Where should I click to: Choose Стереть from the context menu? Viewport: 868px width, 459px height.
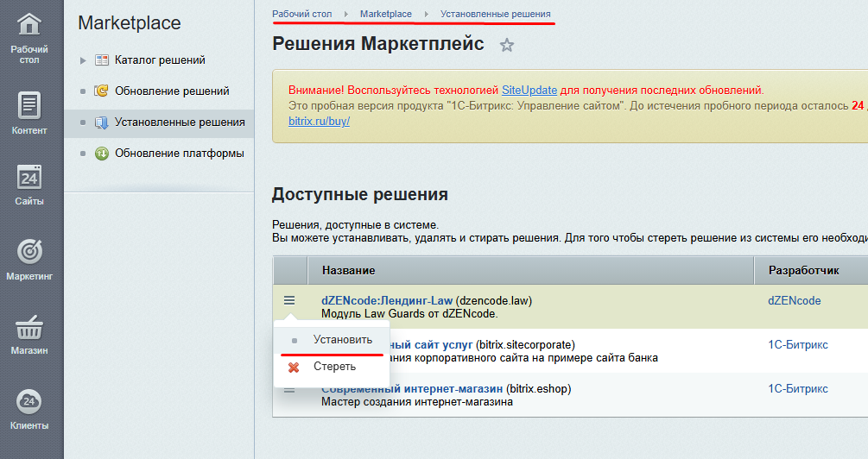(334, 366)
